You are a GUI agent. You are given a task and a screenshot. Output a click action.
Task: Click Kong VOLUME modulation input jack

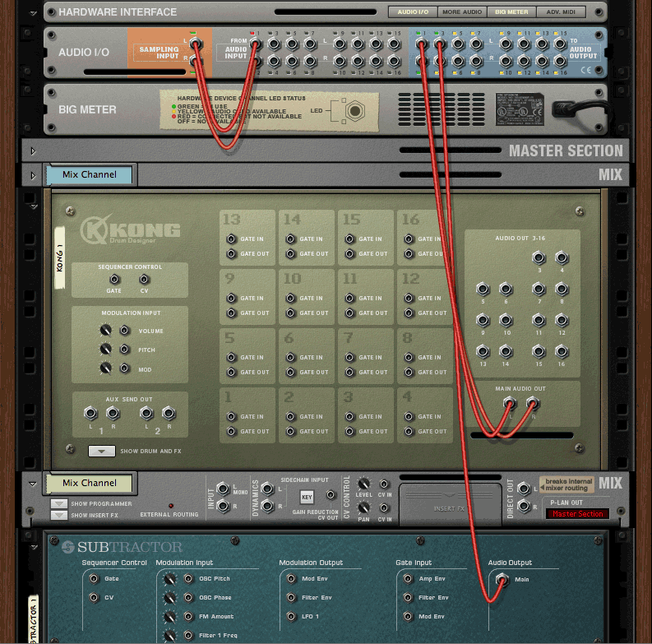(x=124, y=331)
